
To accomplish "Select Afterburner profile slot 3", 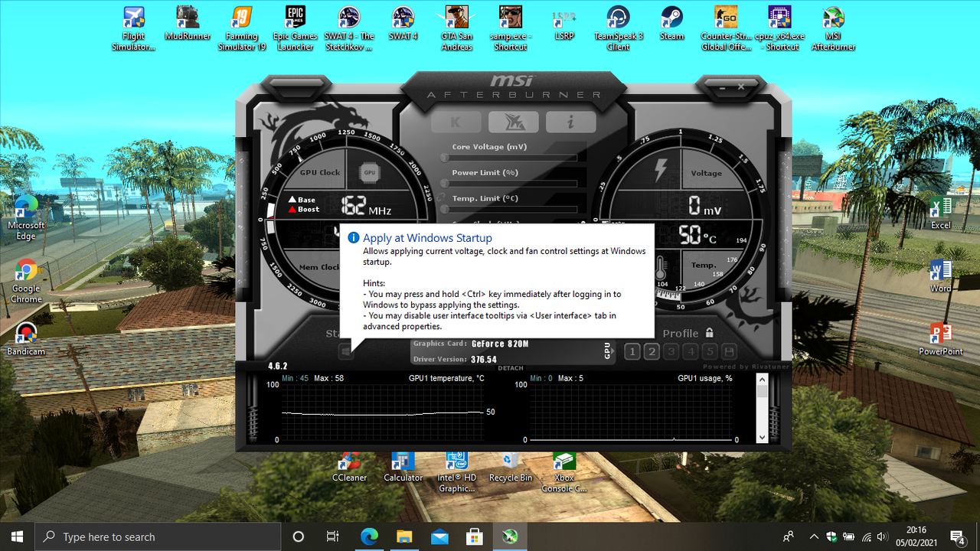I will point(671,351).
